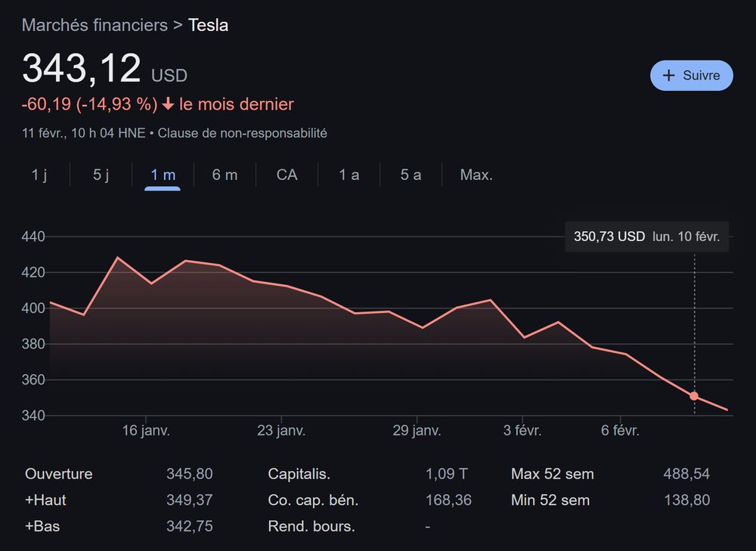The image size is (756, 551).
Task: Click the +Bas value 342,75
Action: [190, 526]
